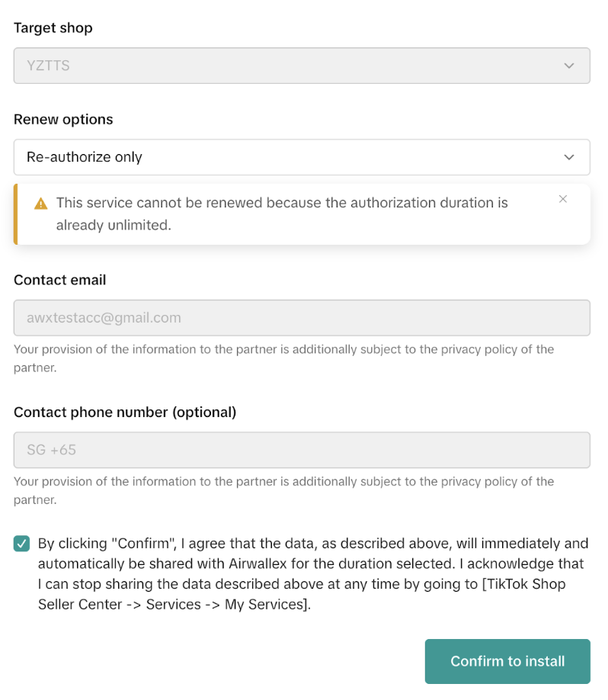608x700 pixels.
Task: Click privacy policy note below phone number
Action: pos(283,490)
